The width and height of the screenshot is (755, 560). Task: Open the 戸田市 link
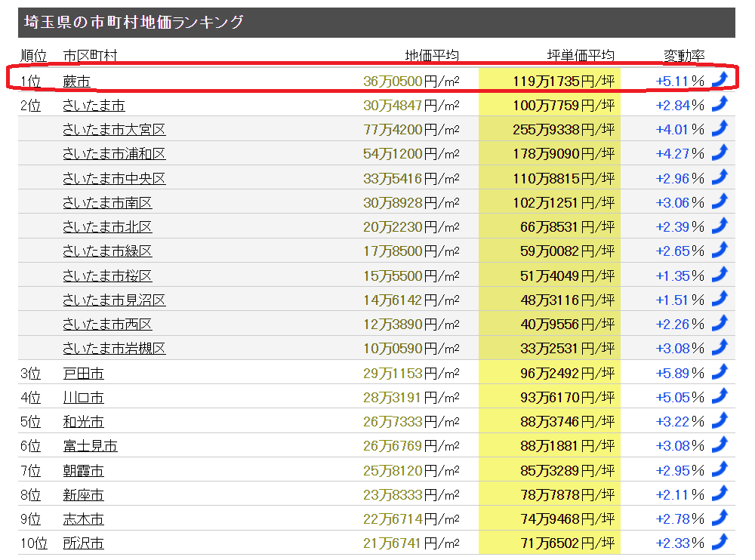click(x=83, y=373)
